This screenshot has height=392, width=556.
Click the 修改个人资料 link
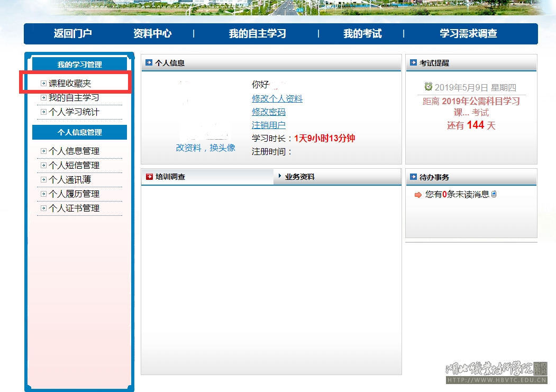click(x=277, y=99)
